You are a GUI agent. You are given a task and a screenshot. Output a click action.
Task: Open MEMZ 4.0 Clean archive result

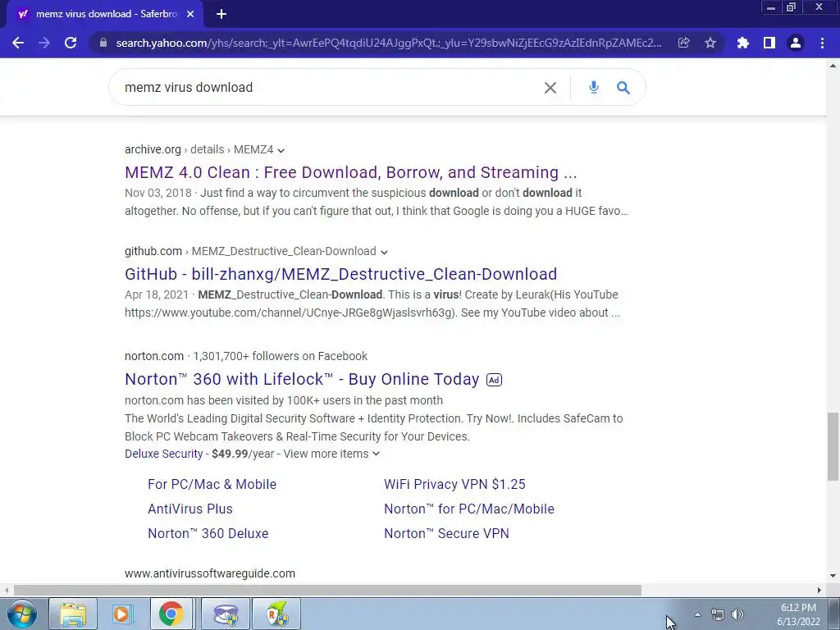point(350,172)
